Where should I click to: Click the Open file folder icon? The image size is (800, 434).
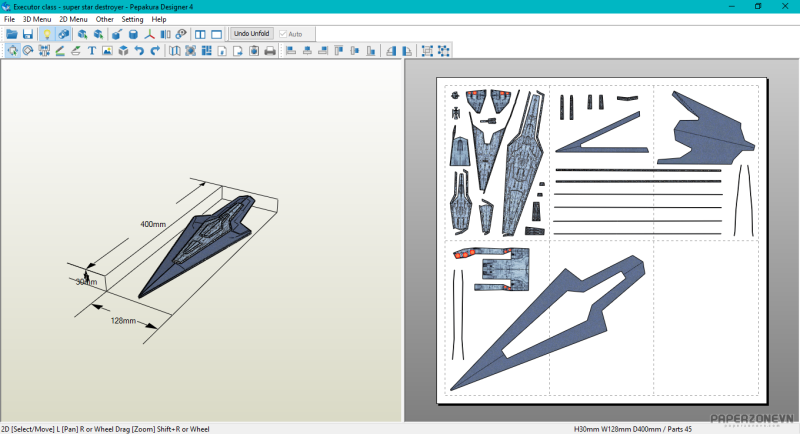click(x=11, y=34)
